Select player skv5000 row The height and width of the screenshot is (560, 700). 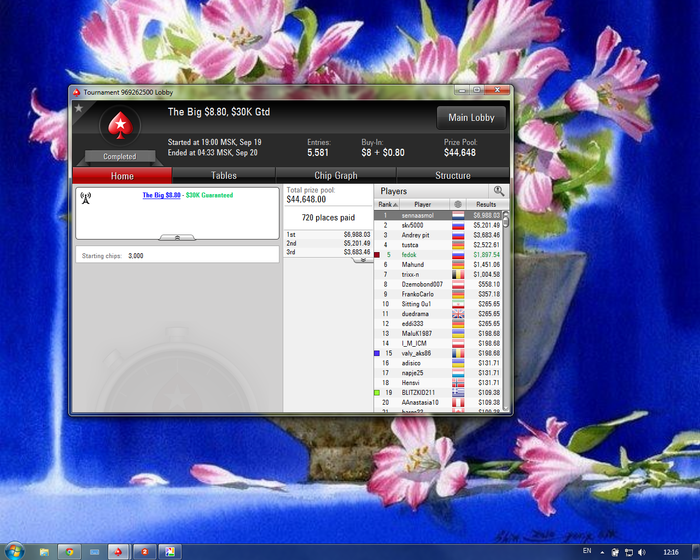[x=438, y=225]
